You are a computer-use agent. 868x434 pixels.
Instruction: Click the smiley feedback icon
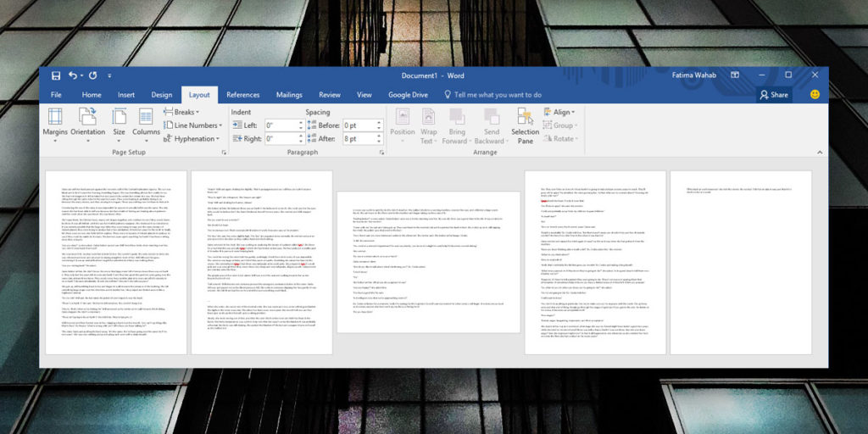click(x=815, y=95)
